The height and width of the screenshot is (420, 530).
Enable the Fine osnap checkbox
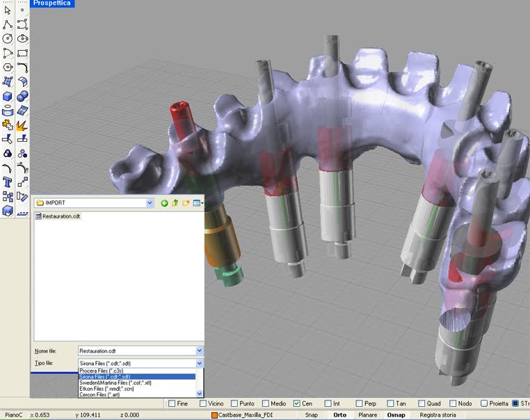[x=172, y=403]
